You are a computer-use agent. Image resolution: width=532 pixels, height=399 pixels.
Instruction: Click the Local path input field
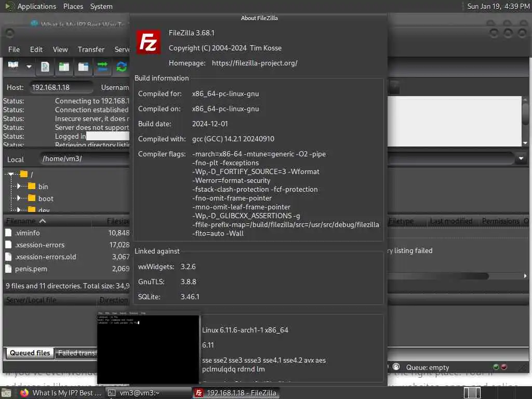click(84, 158)
